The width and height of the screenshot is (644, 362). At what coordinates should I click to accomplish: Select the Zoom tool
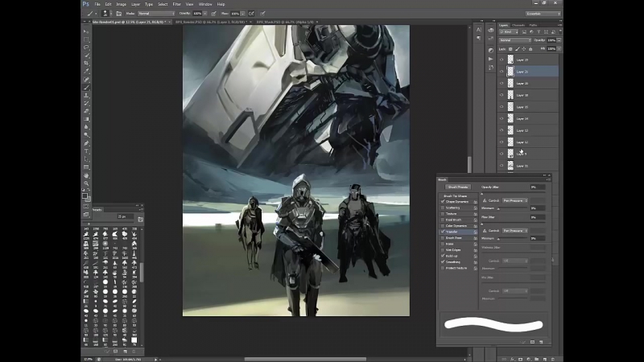pos(86,183)
